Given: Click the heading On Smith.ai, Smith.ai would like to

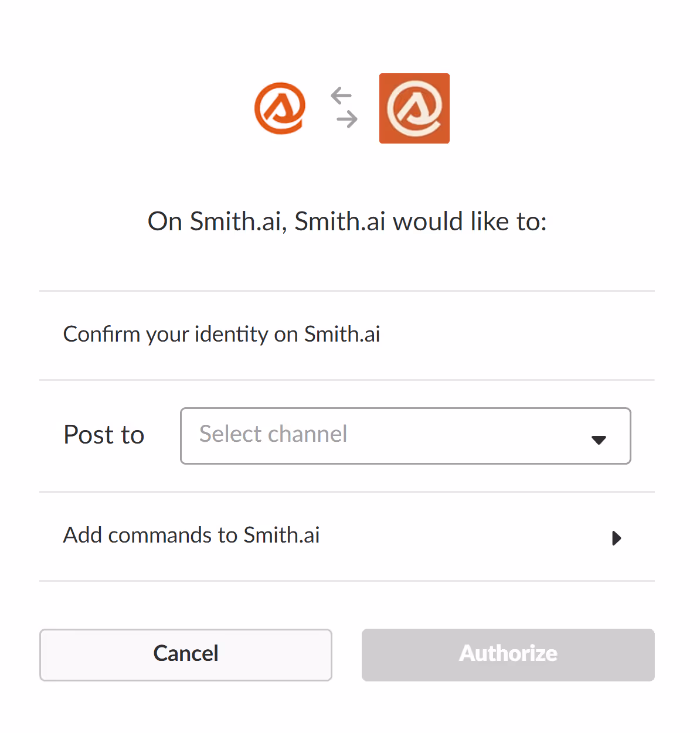Looking at the screenshot, I should pyautogui.click(x=347, y=221).
